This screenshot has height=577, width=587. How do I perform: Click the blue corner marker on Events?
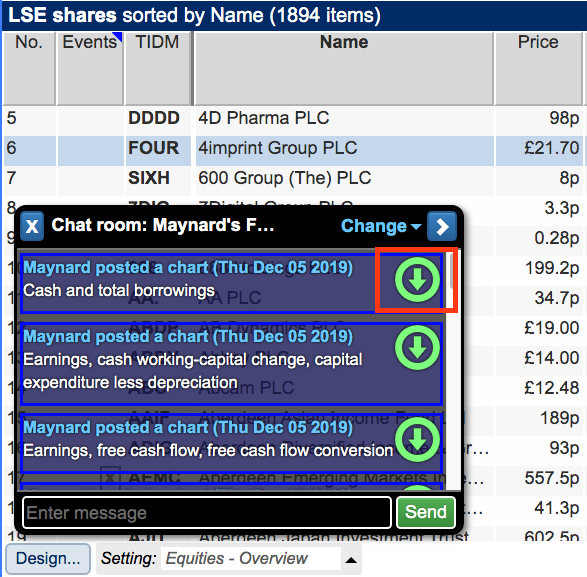pyautogui.click(x=118, y=36)
